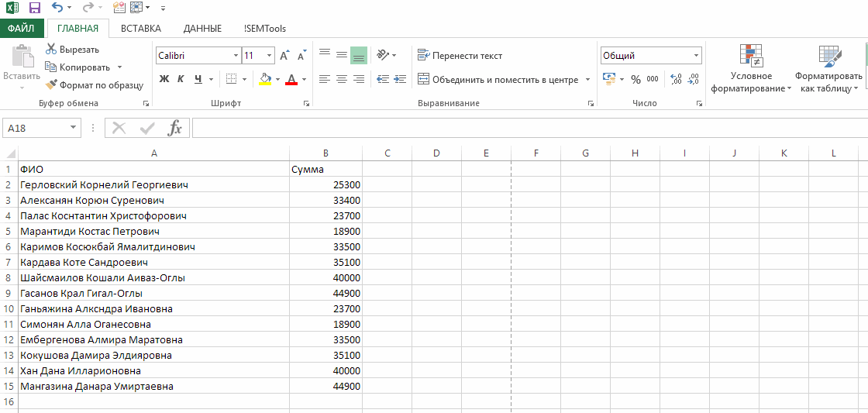The height and width of the screenshot is (413, 868).
Task: Align text right horizontally
Action: tap(359, 79)
